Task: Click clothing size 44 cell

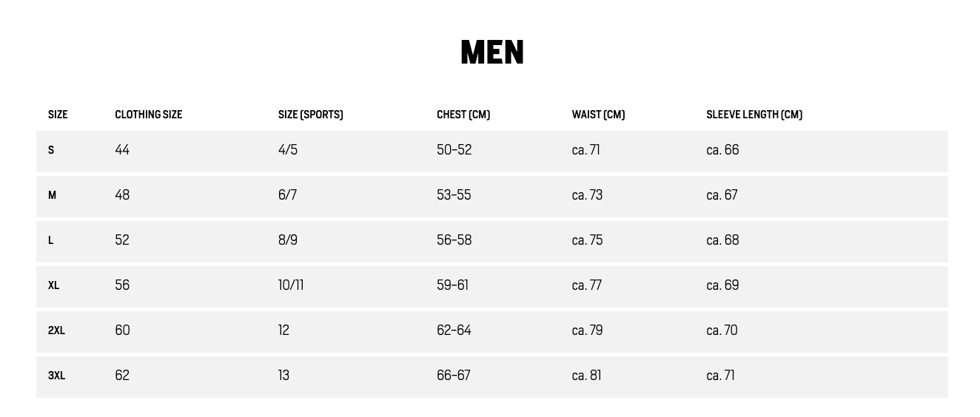Action: pyautogui.click(x=122, y=150)
